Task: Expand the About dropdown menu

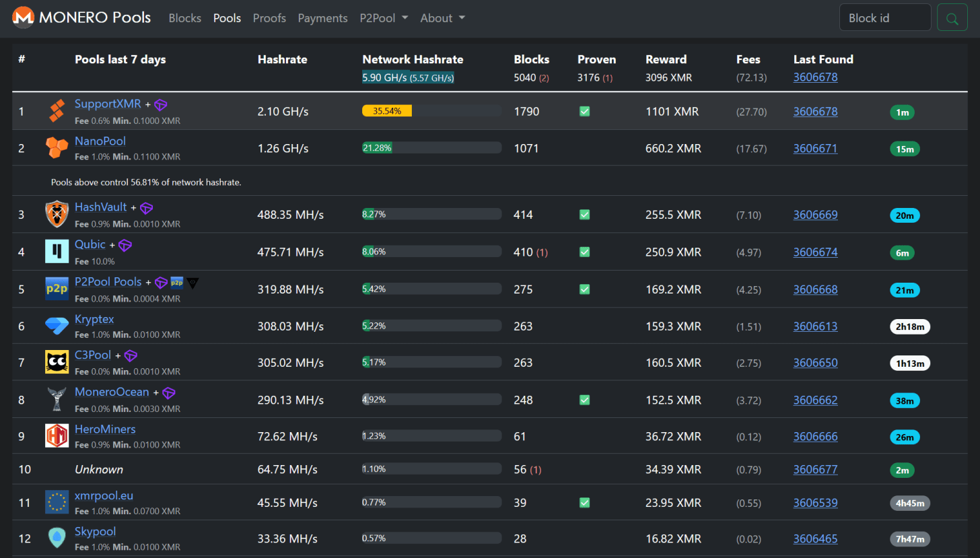Action: point(442,18)
